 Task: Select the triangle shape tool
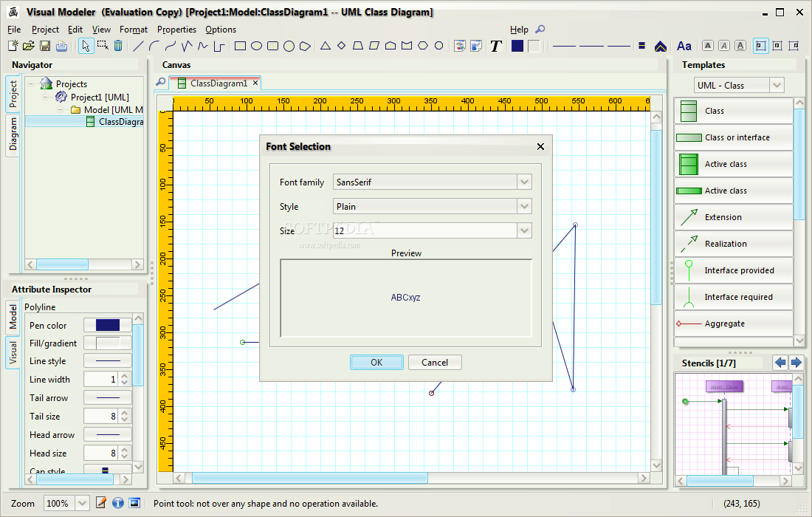click(x=326, y=46)
